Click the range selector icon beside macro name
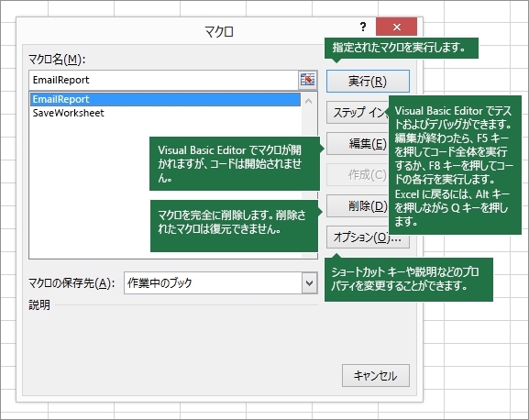The image size is (529, 420). [307, 80]
